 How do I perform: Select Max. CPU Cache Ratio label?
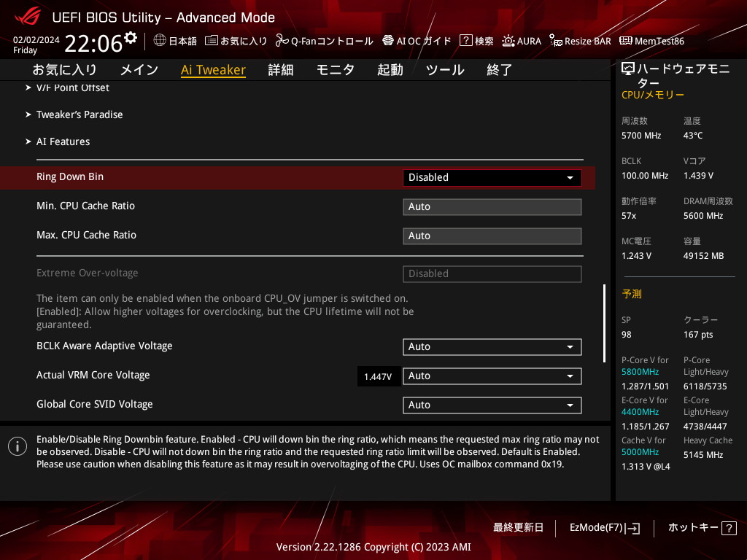86,235
